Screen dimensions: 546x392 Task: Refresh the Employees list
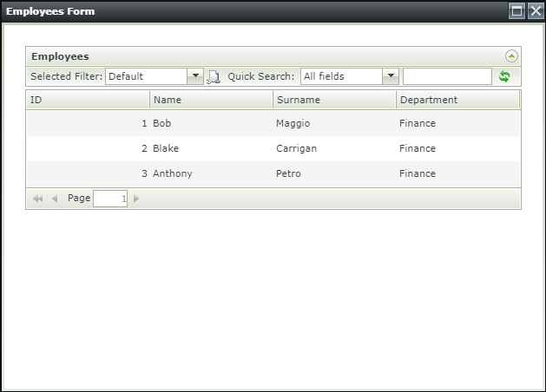point(504,76)
